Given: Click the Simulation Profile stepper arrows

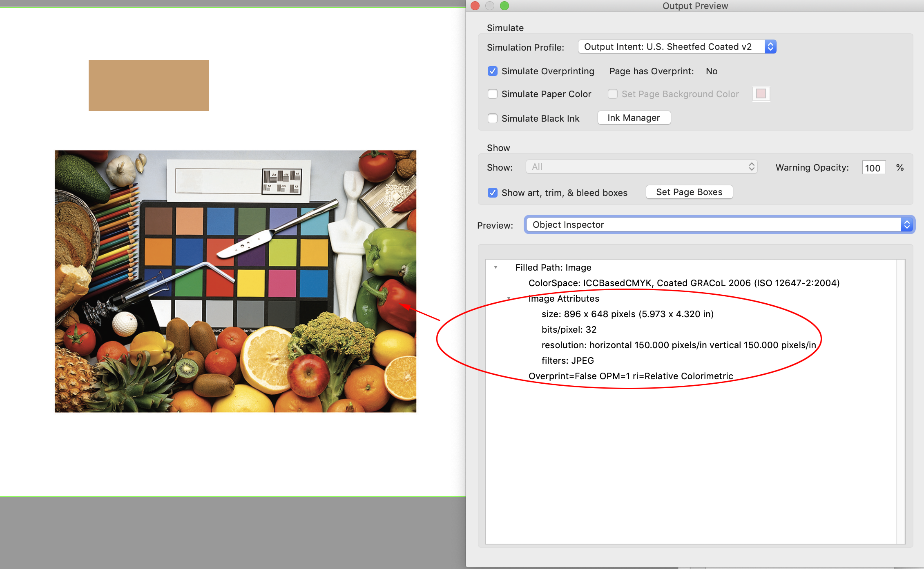Looking at the screenshot, I should 770,47.
